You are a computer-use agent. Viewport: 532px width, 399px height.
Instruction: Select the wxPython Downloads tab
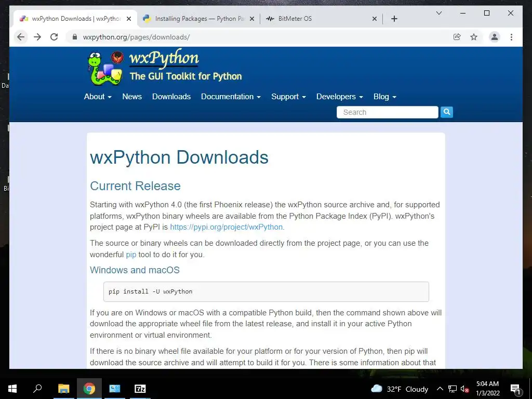pos(75,19)
